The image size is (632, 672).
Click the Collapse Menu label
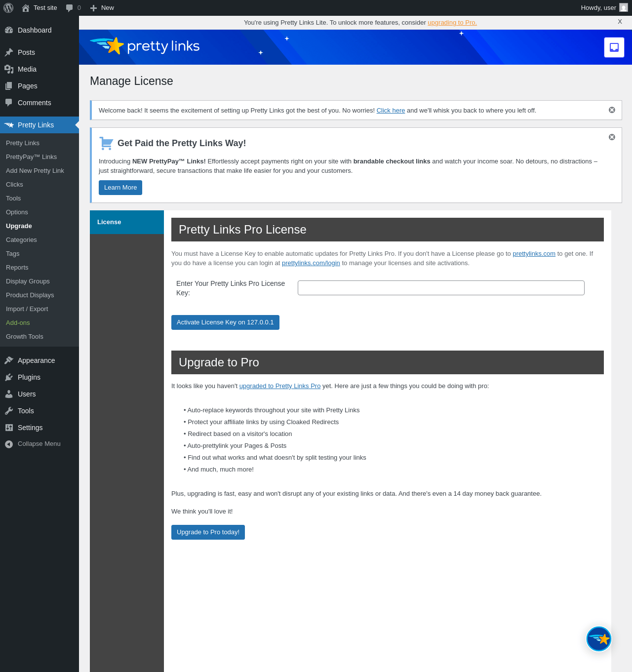coord(39,444)
